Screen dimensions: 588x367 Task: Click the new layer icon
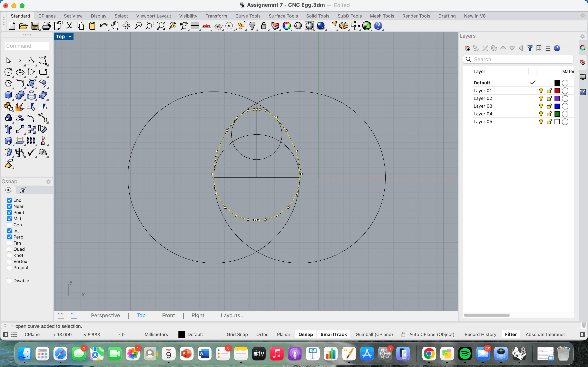pos(467,48)
